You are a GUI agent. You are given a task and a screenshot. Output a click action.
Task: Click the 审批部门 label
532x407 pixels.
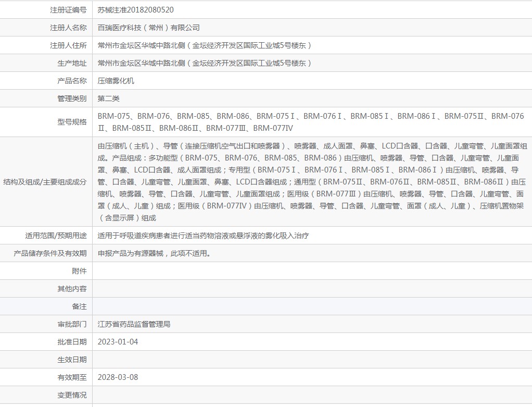click(x=72, y=324)
